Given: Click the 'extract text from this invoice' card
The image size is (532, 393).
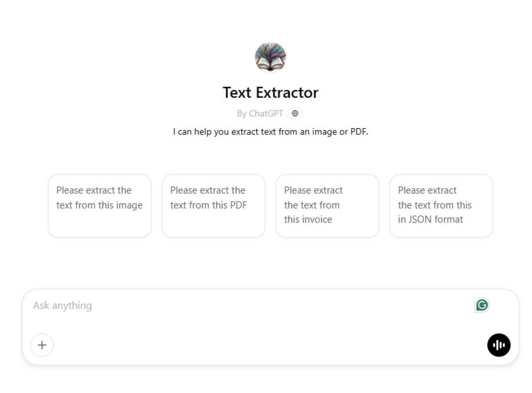Looking at the screenshot, I should [327, 205].
